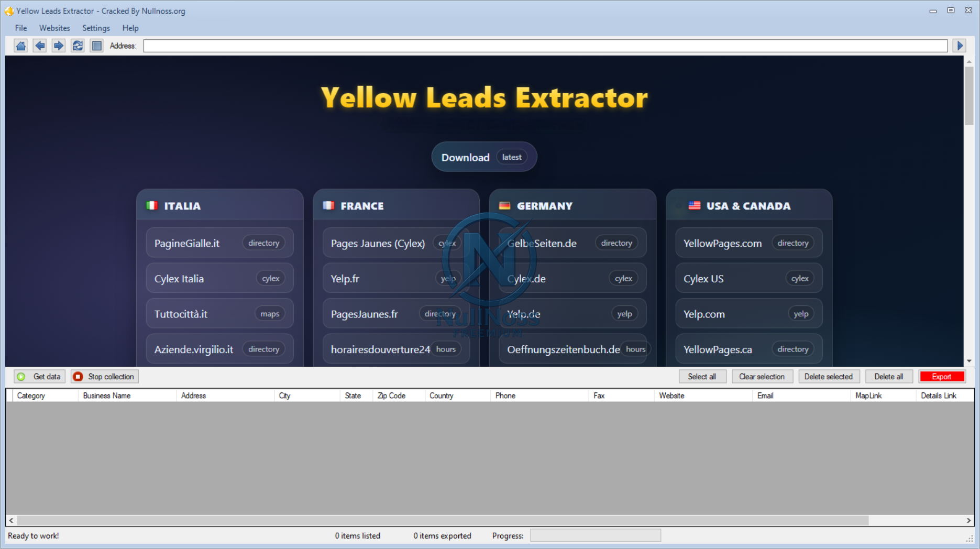Start extraction with Get data button
This screenshot has height=549, width=980.
(x=40, y=377)
